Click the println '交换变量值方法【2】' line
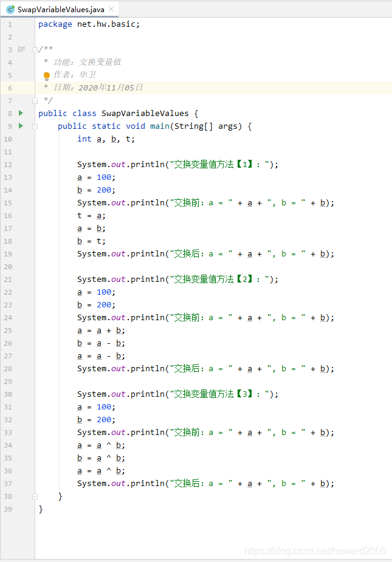The image size is (392, 562). (x=177, y=279)
